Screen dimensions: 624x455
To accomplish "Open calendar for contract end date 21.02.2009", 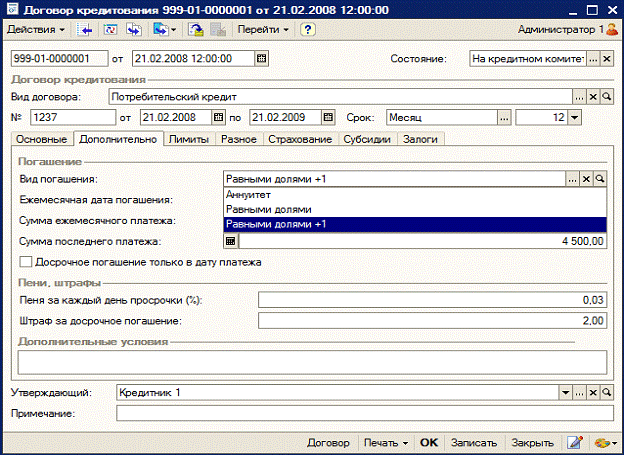I will click(328, 117).
